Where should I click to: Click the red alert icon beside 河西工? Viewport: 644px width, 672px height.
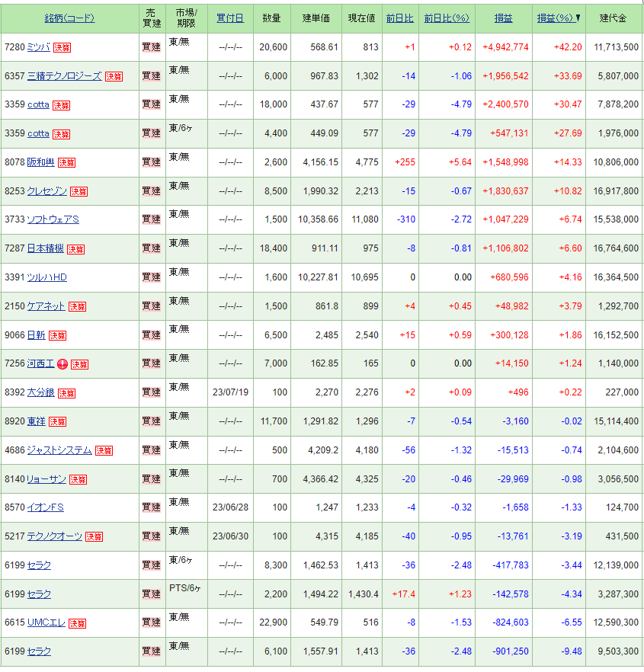(x=62, y=364)
